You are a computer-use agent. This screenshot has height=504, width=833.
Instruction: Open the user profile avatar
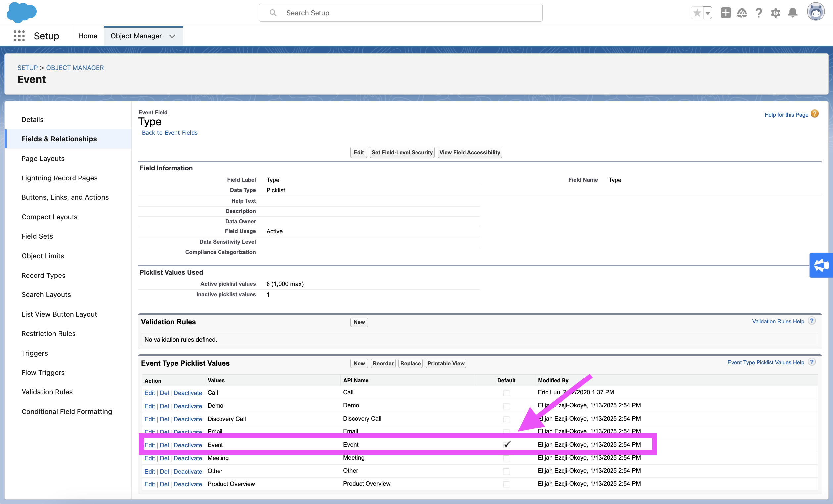pyautogui.click(x=816, y=12)
